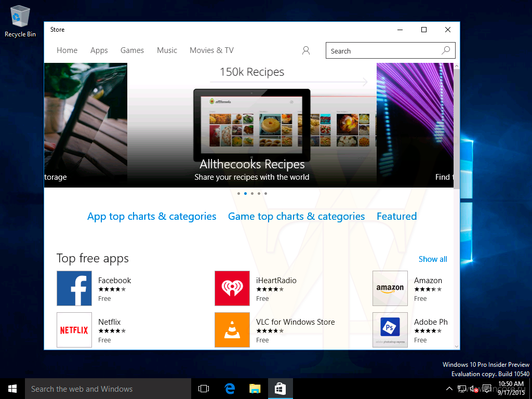Open the Recycle Bin desktop icon
The image size is (532, 399).
pos(20,21)
